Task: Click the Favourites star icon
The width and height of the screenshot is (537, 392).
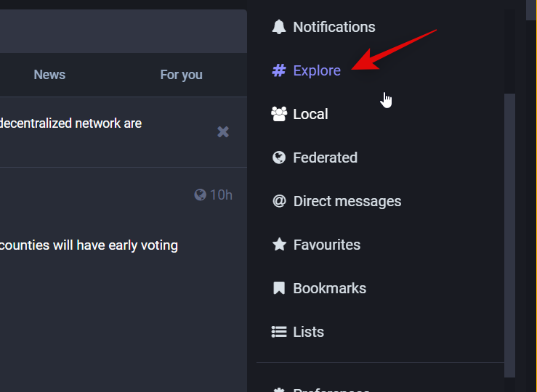Action: (x=279, y=245)
